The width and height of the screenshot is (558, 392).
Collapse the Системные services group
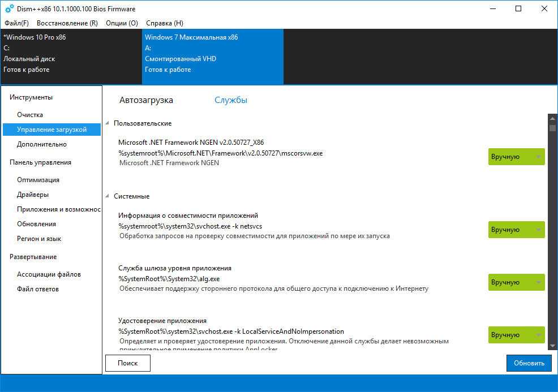108,196
